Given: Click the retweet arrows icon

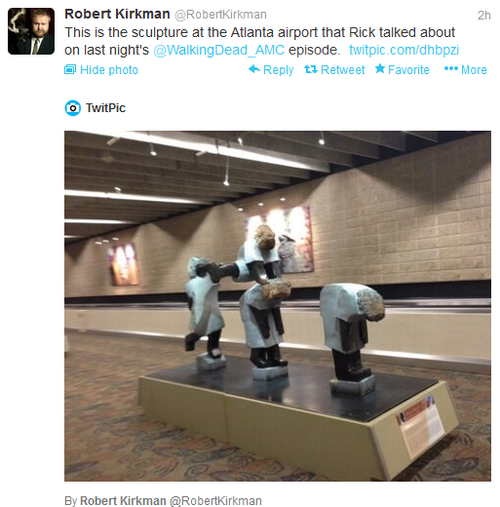Looking at the screenshot, I should pyautogui.click(x=311, y=69).
